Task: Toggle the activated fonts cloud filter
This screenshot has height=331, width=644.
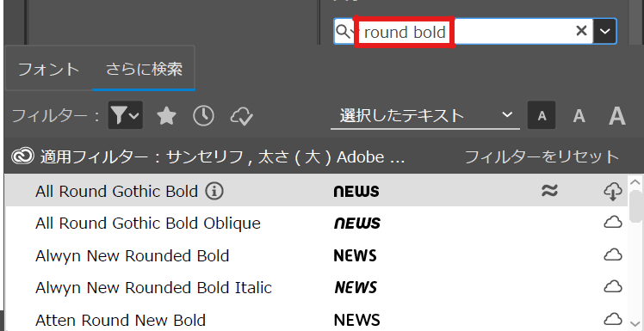Action: click(x=241, y=116)
